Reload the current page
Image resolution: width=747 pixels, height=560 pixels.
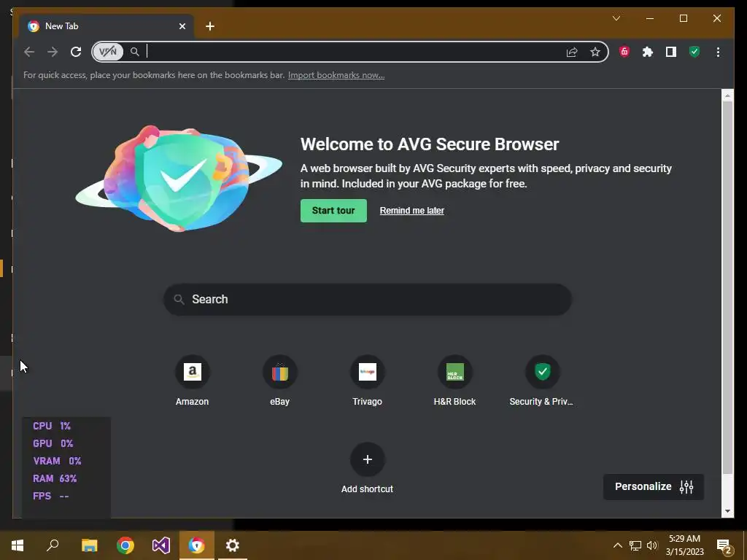pyautogui.click(x=76, y=52)
